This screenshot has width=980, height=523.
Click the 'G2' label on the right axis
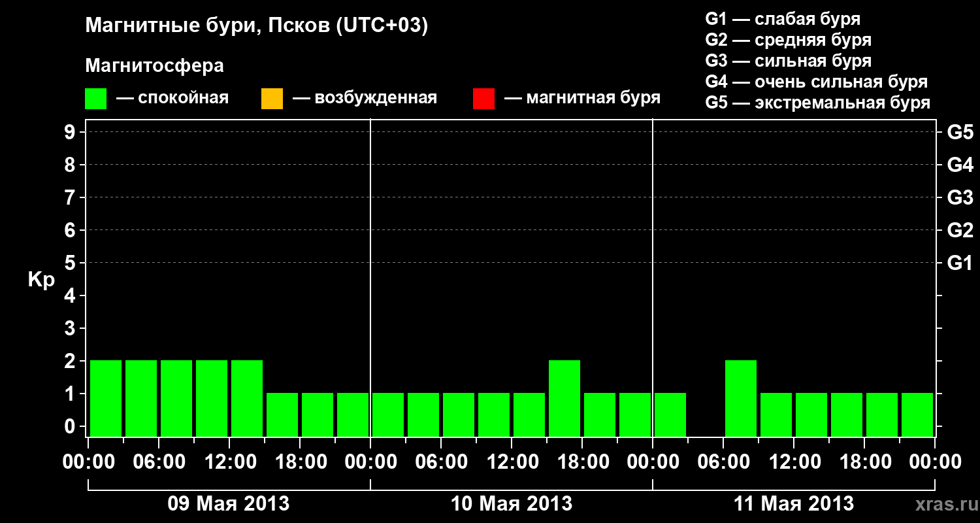click(x=960, y=230)
